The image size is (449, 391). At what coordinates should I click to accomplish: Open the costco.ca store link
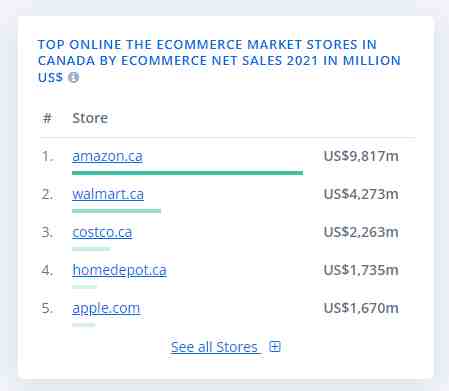[102, 232]
